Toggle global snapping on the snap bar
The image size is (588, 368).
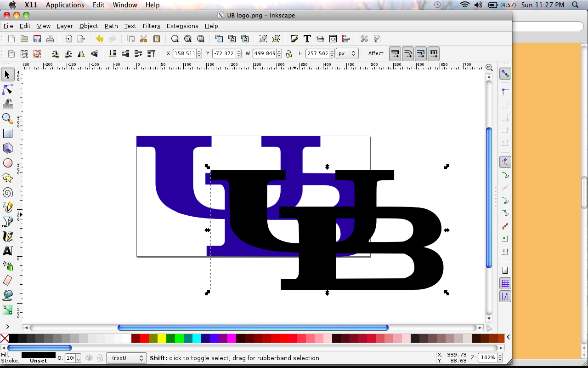[505, 74]
